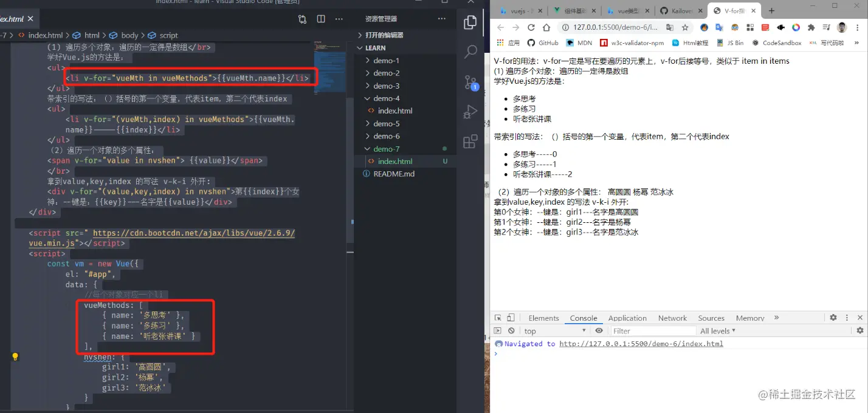868x413 pixels.
Task: Toggle the device toolbar in DevTools
Action: pyautogui.click(x=511, y=318)
